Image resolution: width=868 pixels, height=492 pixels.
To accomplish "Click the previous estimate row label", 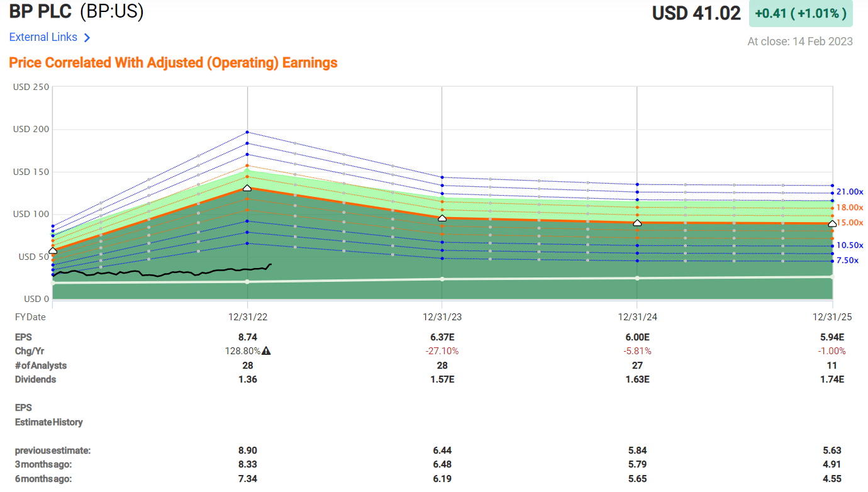I will click(53, 450).
